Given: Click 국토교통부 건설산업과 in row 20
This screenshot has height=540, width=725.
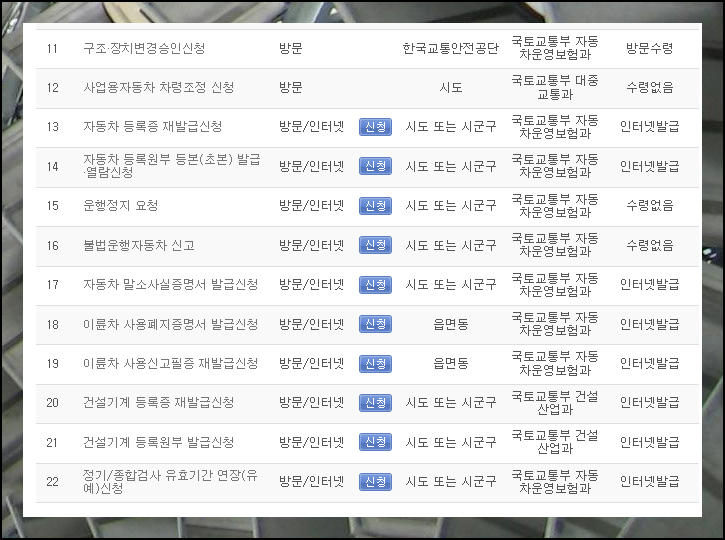Looking at the screenshot, I should (x=555, y=403).
